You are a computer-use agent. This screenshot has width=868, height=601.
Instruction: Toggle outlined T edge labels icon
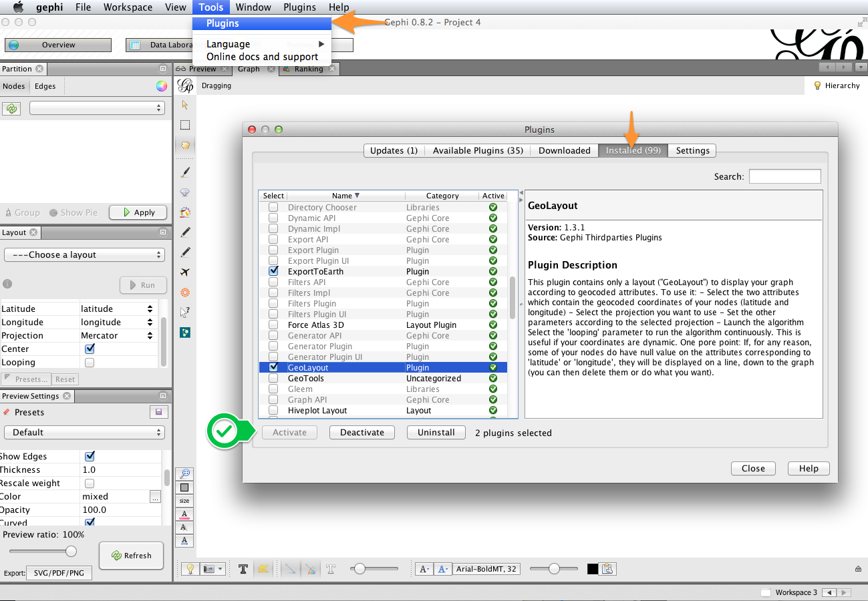(x=331, y=569)
